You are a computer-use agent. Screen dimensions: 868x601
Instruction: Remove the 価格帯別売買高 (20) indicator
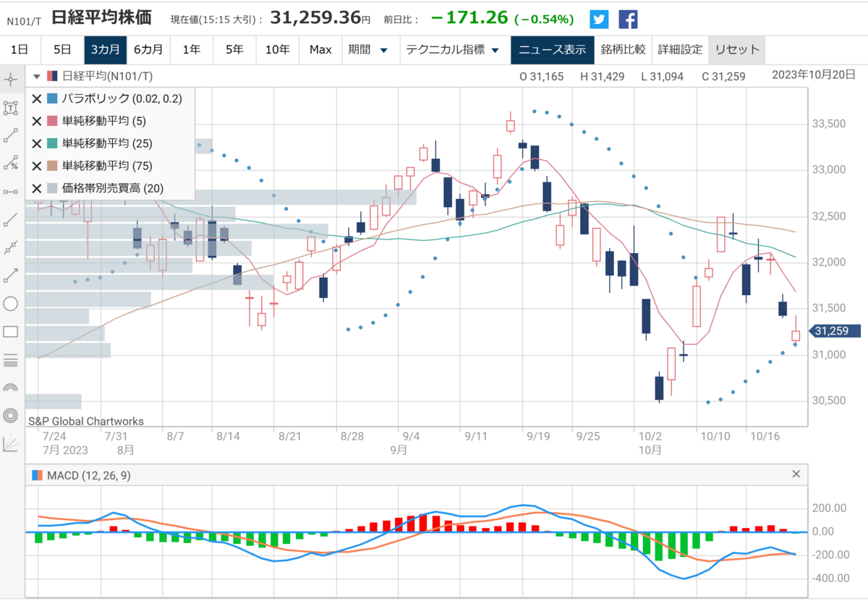pos(37,188)
